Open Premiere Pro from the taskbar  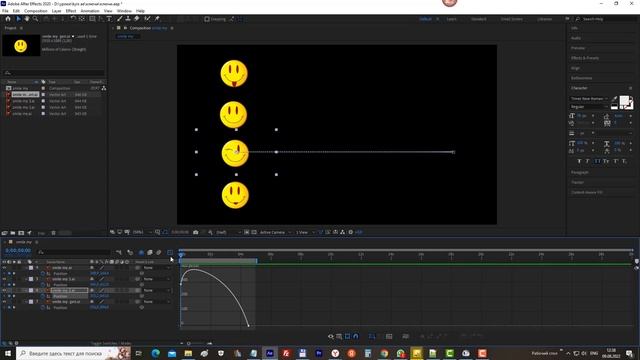coord(319,353)
